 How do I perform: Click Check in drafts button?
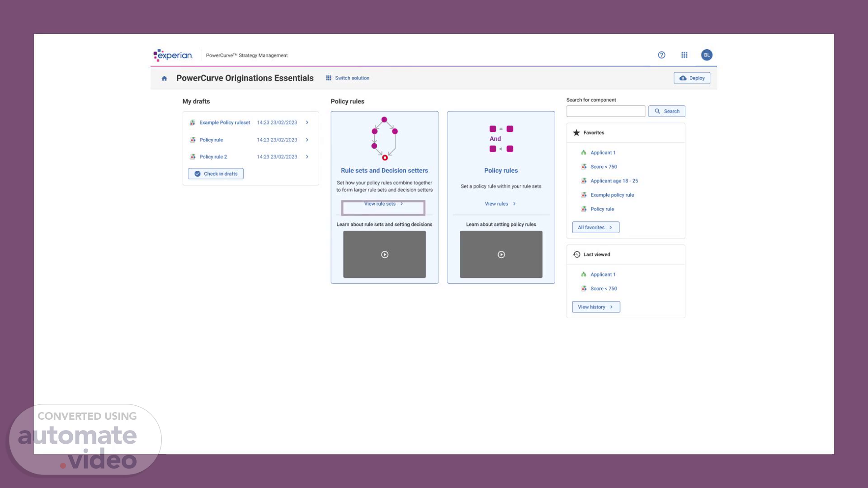(216, 174)
